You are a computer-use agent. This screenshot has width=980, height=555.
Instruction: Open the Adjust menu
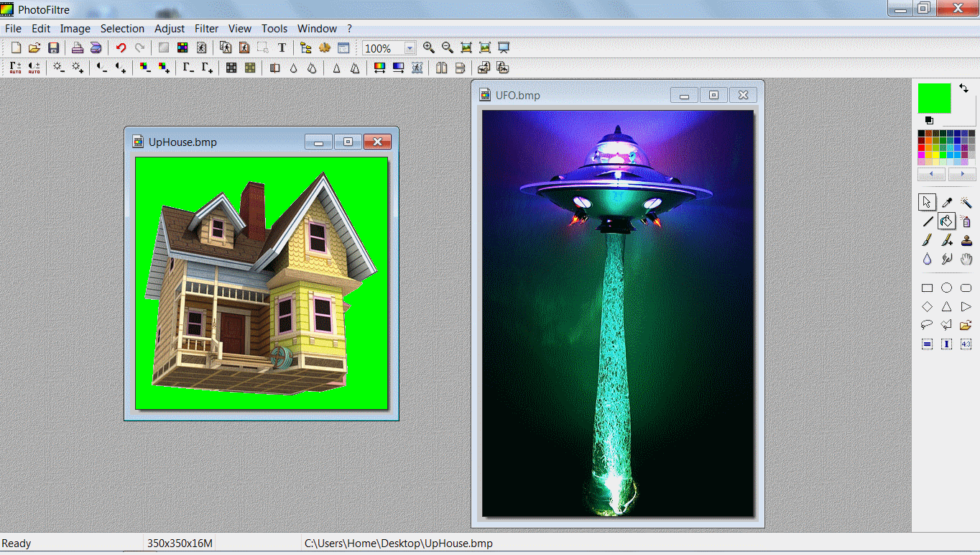click(170, 29)
